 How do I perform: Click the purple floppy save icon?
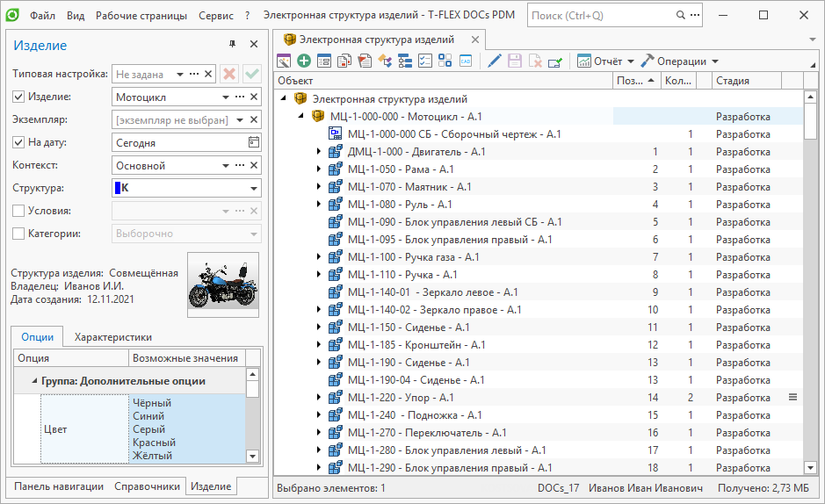[x=515, y=61]
